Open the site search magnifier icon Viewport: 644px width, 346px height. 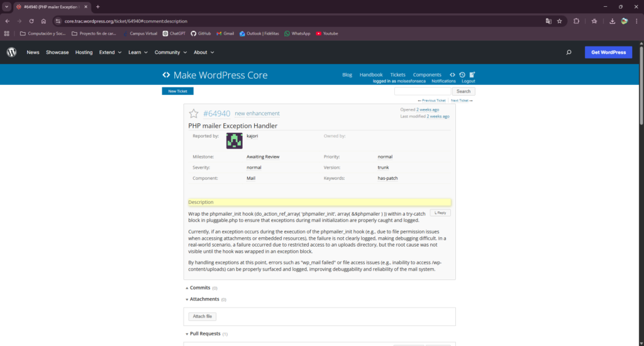click(569, 52)
